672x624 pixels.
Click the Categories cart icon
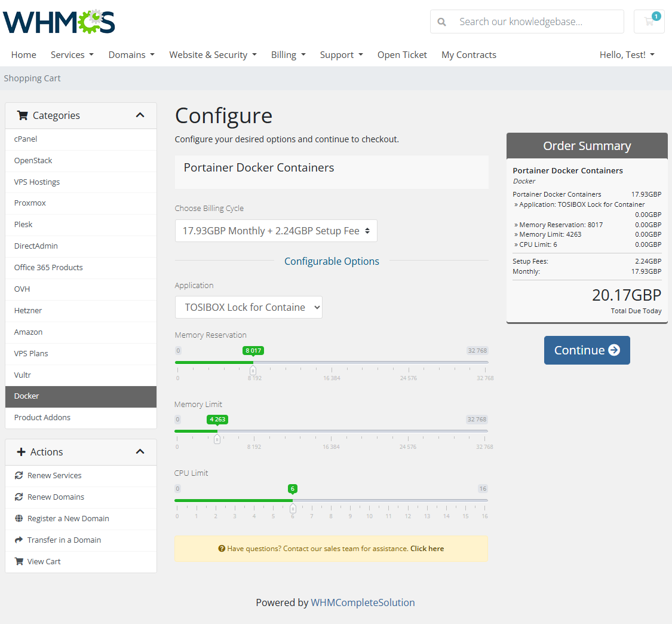tap(22, 115)
